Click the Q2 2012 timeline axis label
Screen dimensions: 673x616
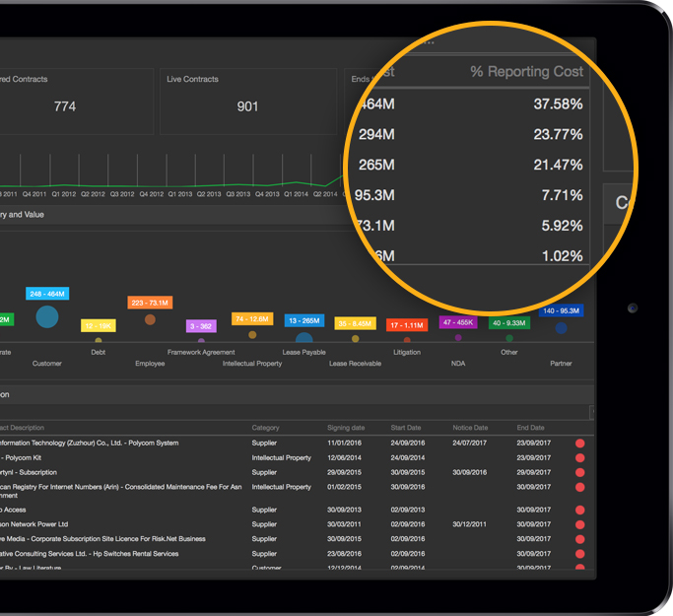coord(93,194)
